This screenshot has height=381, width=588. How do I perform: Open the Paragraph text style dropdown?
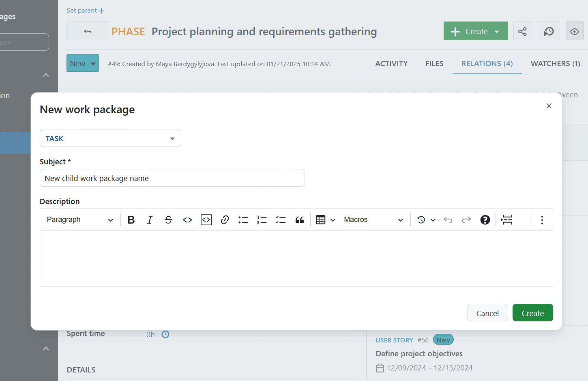[79, 220]
